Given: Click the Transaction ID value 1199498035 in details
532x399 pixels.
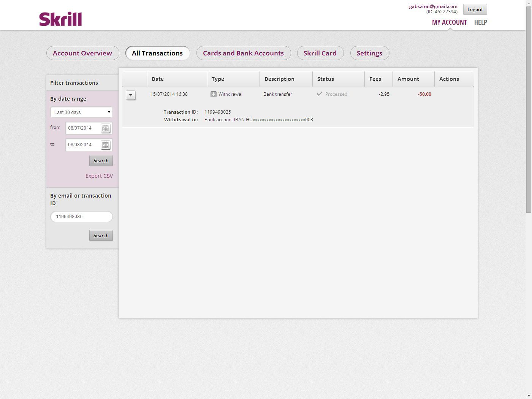Looking at the screenshot, I should (218, 112).
